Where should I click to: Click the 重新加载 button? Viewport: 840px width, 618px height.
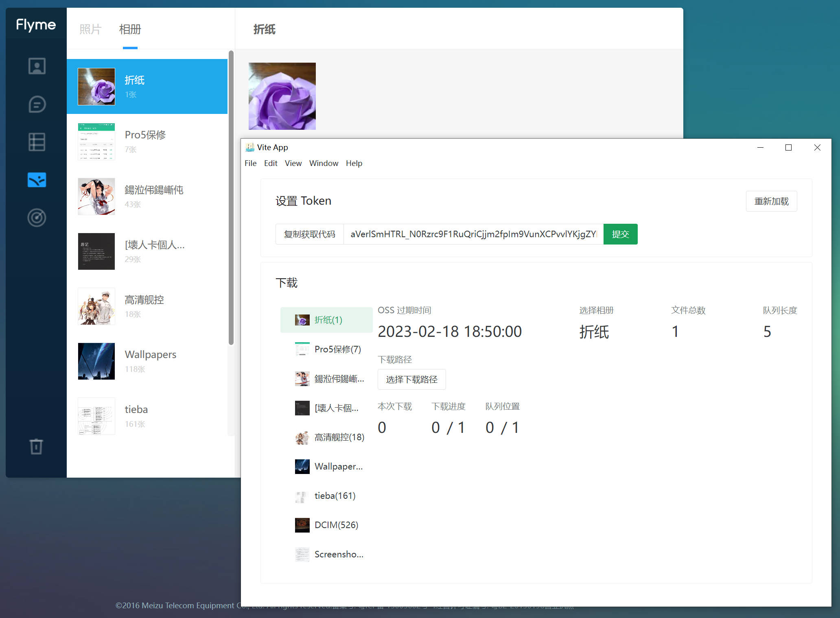coord(771,201)
